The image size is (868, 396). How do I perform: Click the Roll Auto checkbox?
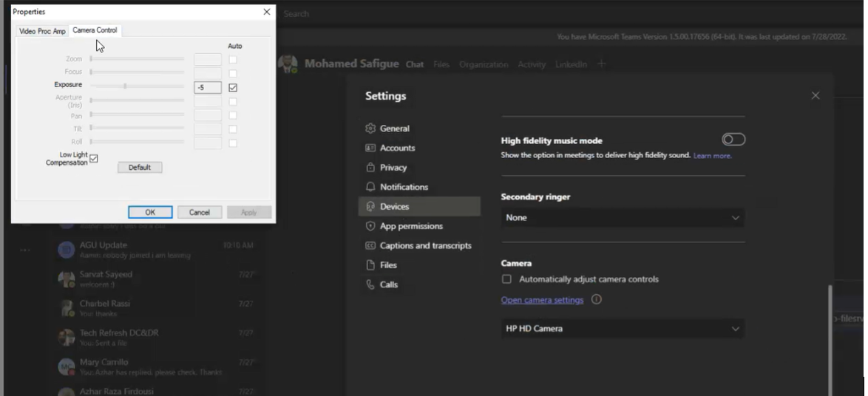click(233, 143)
